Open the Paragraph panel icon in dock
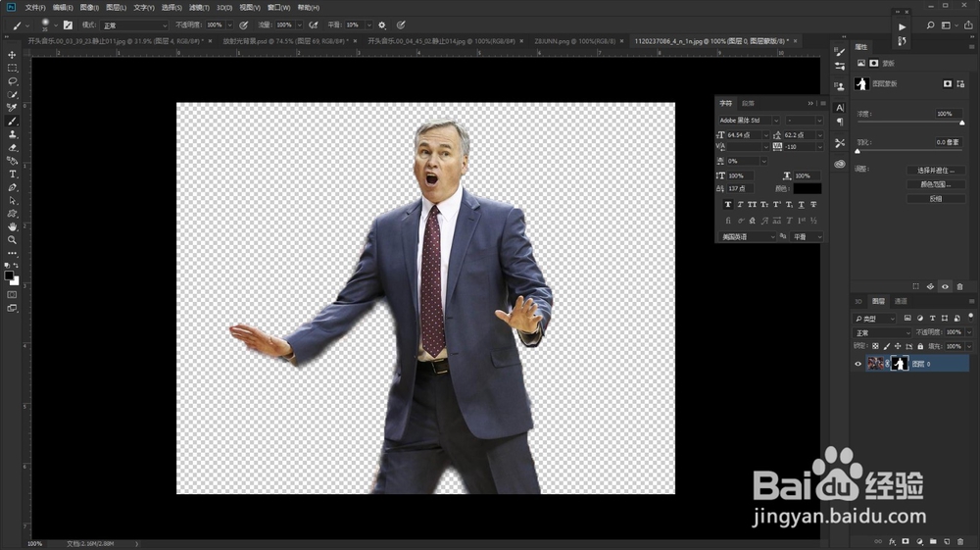The height and width of the screenshot is (550, 980). 840,122
